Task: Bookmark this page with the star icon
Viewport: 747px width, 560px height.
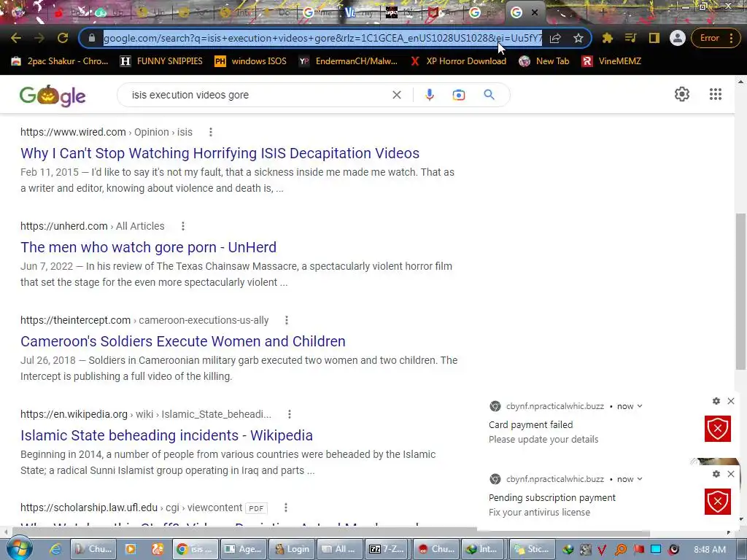Action: (x=578, y=38)
